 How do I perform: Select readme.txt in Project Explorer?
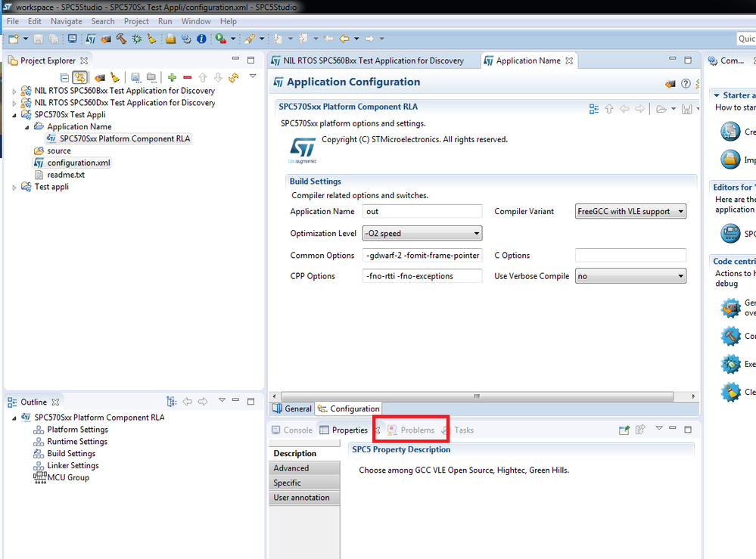60,175
